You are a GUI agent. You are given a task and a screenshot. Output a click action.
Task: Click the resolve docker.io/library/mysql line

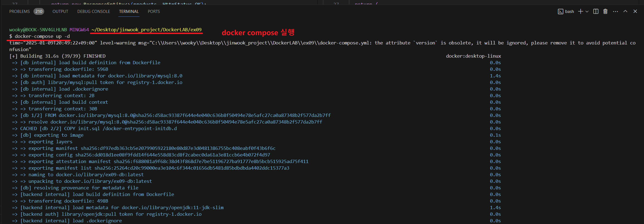(x=167, y=122)
